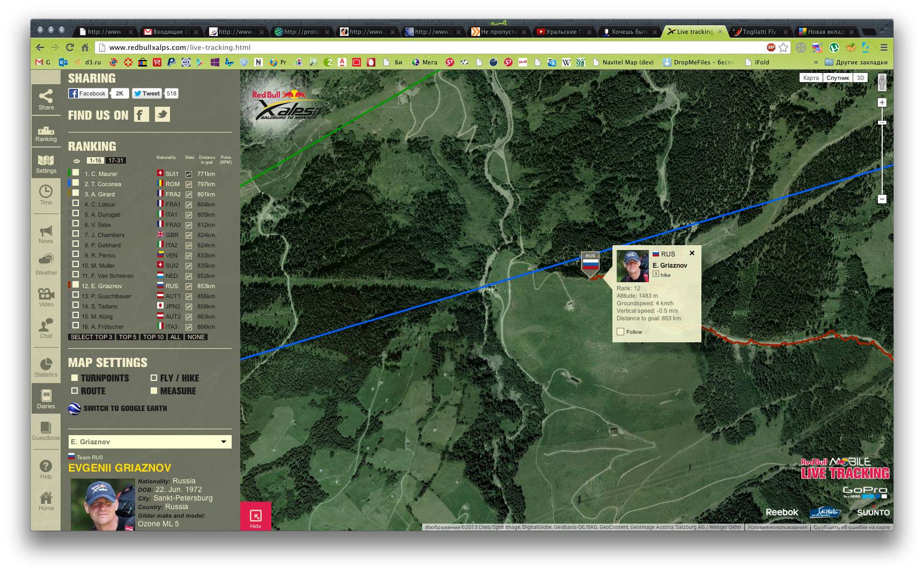
Task: Open the Statistics sidebar icon
Action: pos(46,367)
